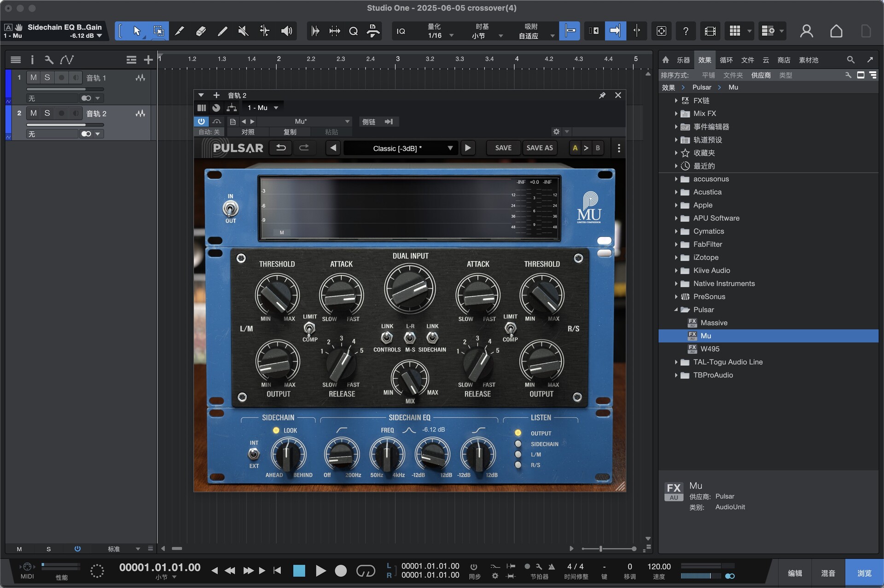
Task: Go to previous Pulsar preset arrow
Action: tap(333, 148)
